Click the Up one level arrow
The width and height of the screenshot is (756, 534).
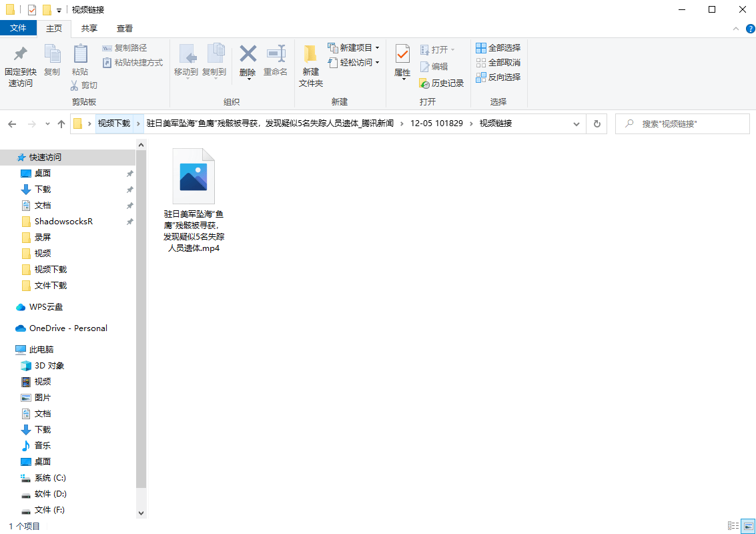click(x=61, y=124)
